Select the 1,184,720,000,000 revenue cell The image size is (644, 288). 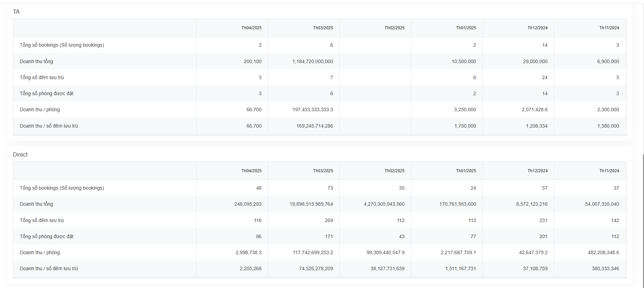[x=313, y=61]
